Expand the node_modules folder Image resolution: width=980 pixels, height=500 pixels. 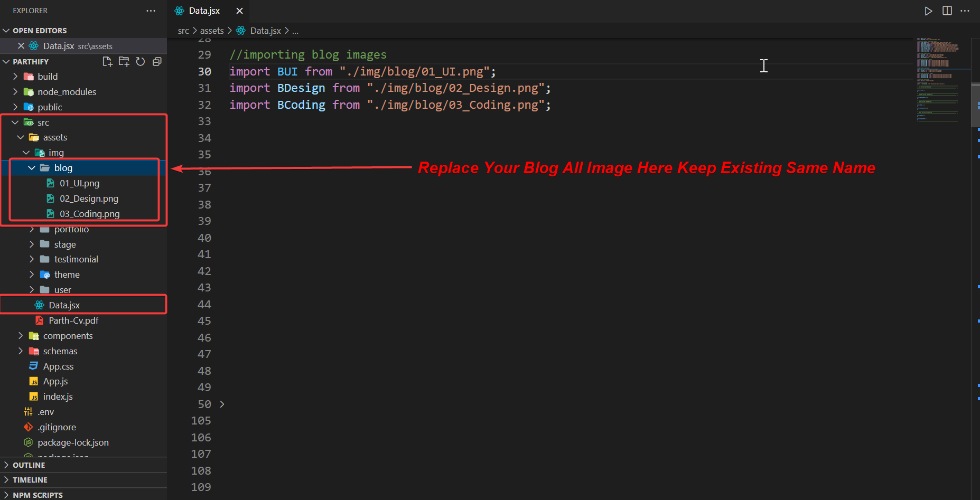coord(67,92)
